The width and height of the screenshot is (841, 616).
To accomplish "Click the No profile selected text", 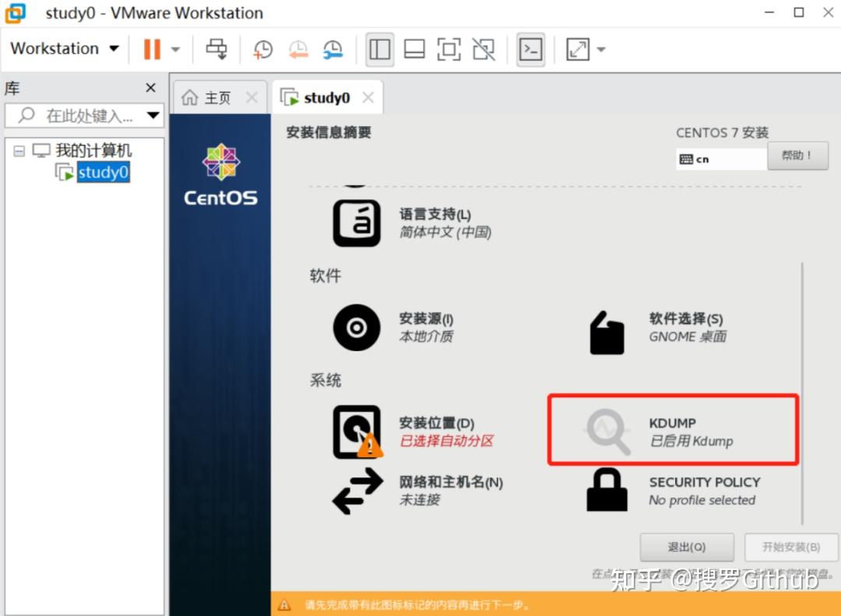I will (702, 500).
